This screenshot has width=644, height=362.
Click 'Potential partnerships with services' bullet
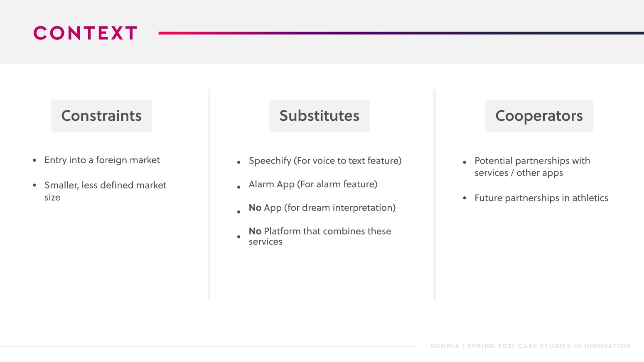[532, 166]
